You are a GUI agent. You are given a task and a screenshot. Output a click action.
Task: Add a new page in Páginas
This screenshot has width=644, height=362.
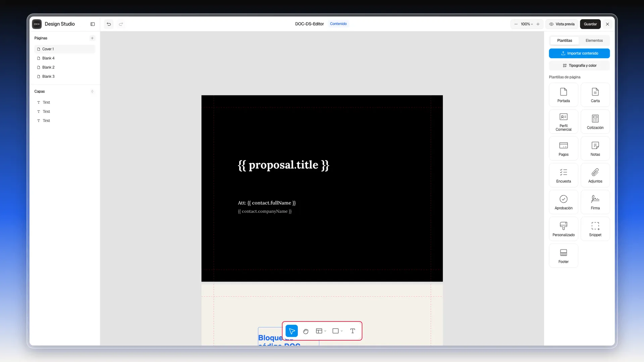92,38
